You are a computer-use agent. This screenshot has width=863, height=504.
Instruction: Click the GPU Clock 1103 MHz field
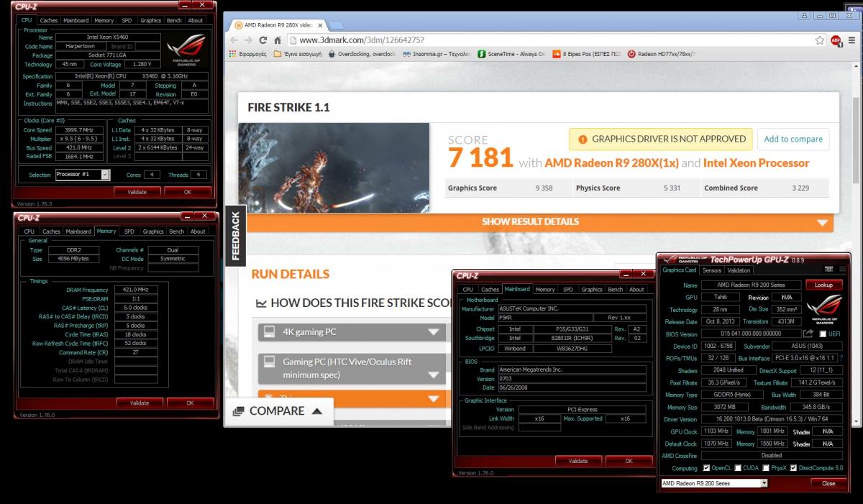[x=715, y=431]
